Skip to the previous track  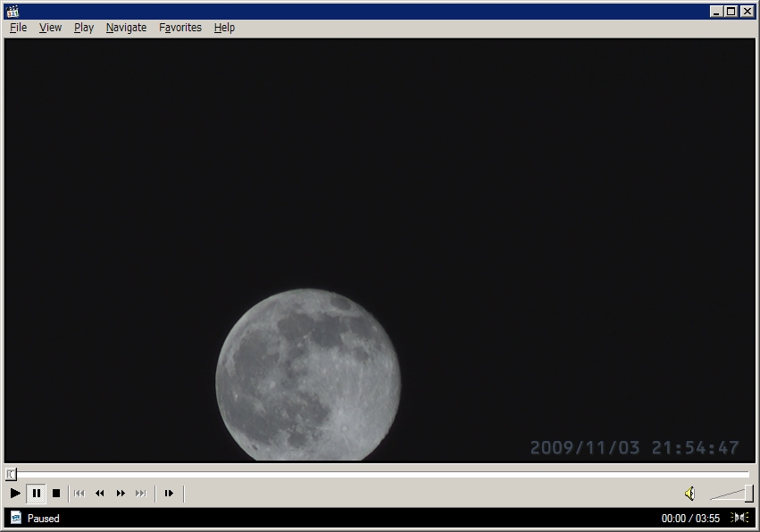click(x=79, y=493)
